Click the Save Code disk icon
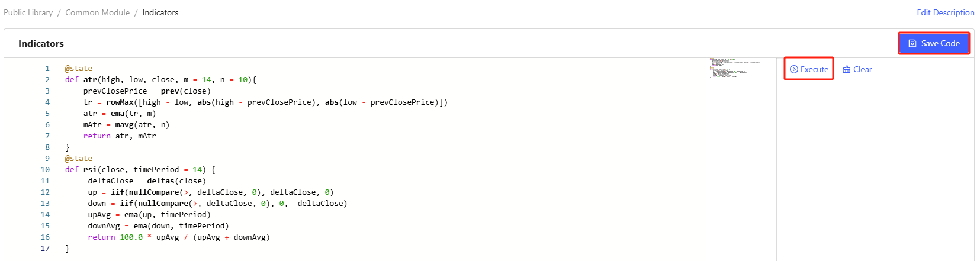Screen dimensions: 980x261 click(912, 43)
